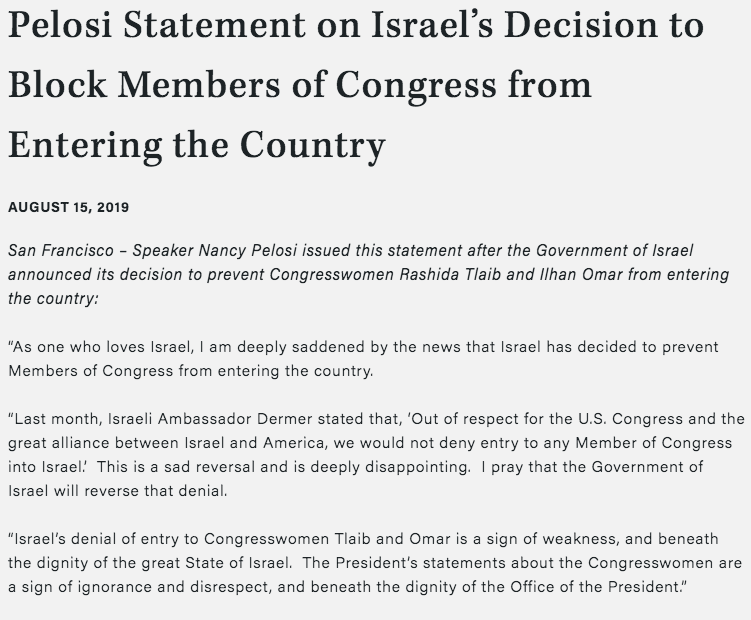The width and height of the screenshot is (751, 620).
Task: Click 'the country:' ending the intro
Action: 54,298
